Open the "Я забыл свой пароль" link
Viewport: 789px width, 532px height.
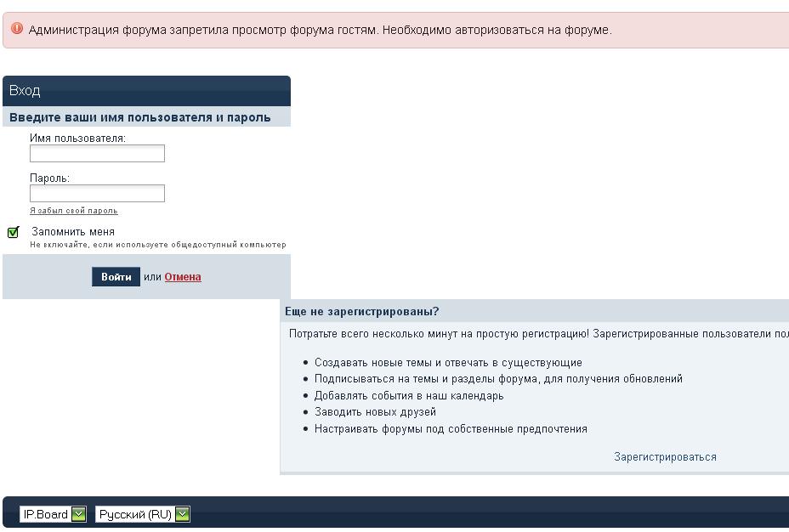[x=74, y=211]
